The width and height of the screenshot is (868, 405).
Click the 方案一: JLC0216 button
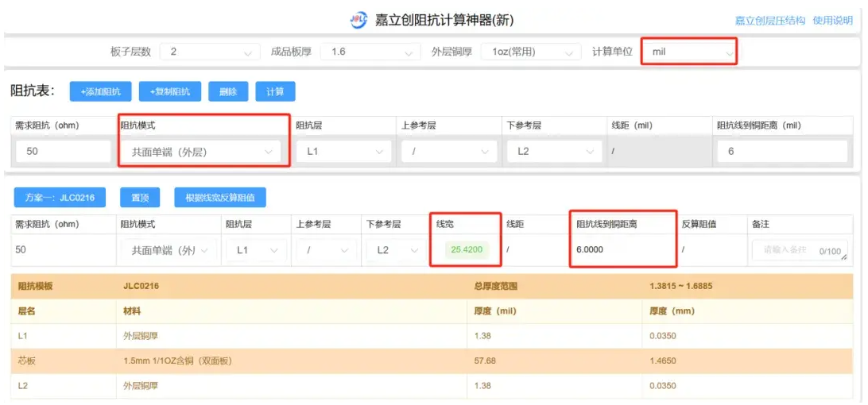60,197
